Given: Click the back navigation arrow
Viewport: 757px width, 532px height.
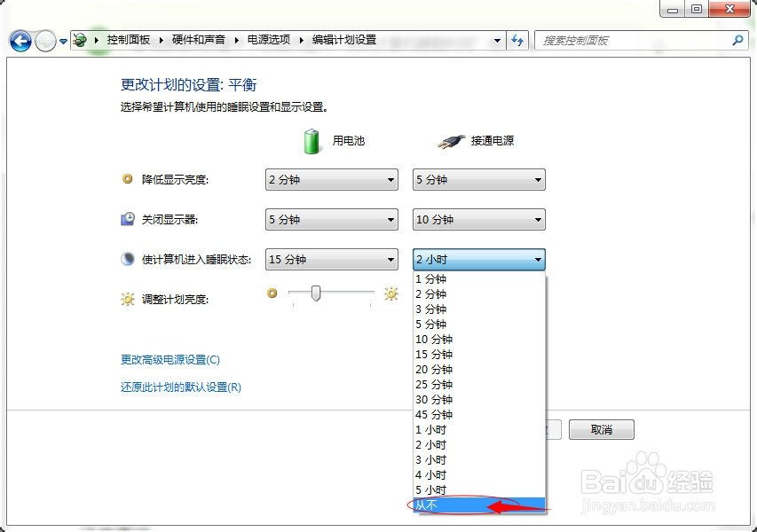Looking at the screenshot, I should tap(20, 40).
